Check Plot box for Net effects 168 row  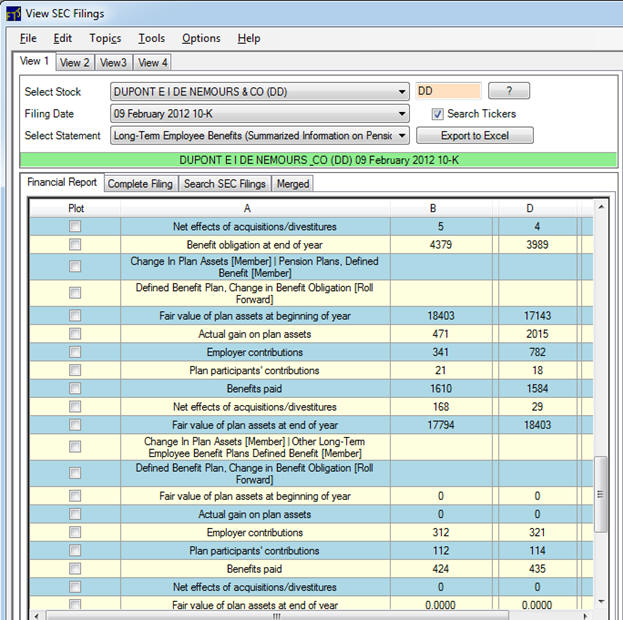[x=75, y=407]
